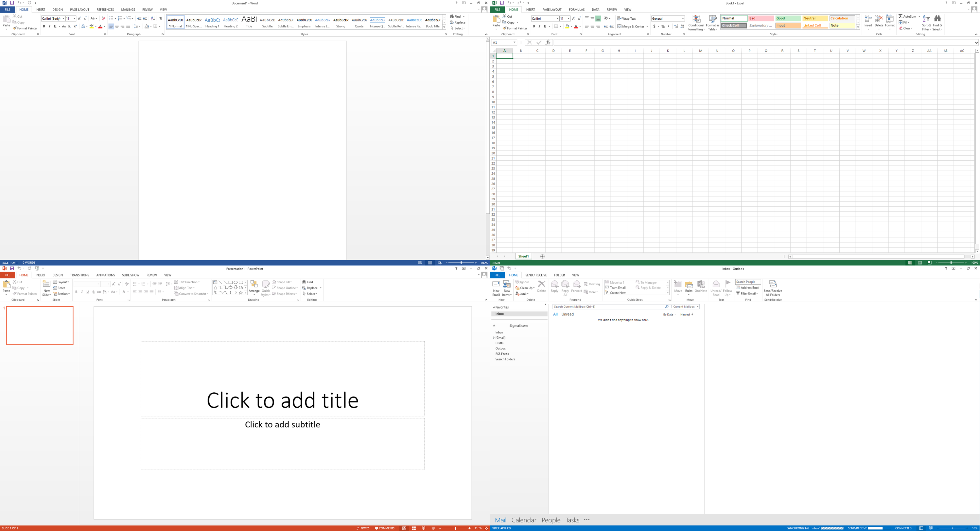This screenshot has width=980, height=531.
Task: Click Word bullets list icon
Action: point(111,18)
